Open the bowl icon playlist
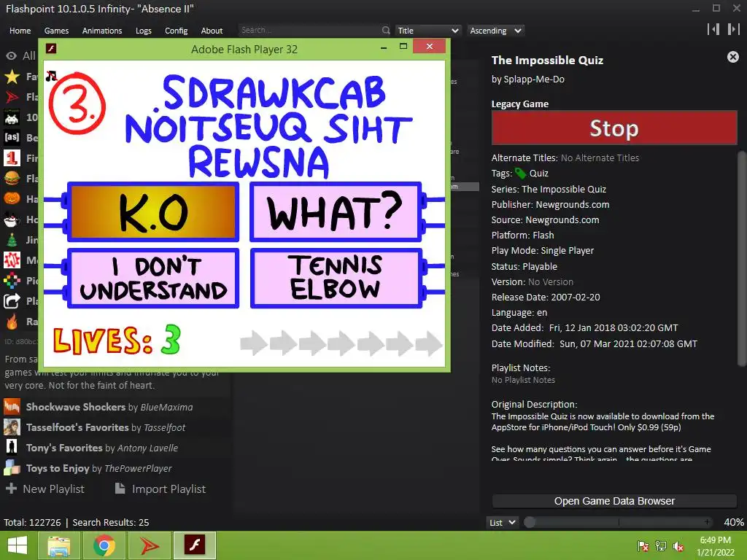Image resolution: width=747 pixels, height=560 pixels. 12,219
